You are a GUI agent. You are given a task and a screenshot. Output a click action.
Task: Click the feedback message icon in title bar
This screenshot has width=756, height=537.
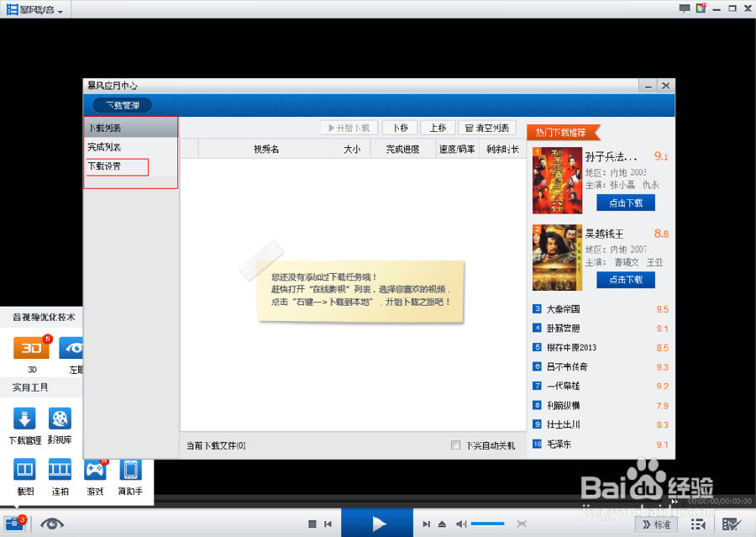point(685,8)
